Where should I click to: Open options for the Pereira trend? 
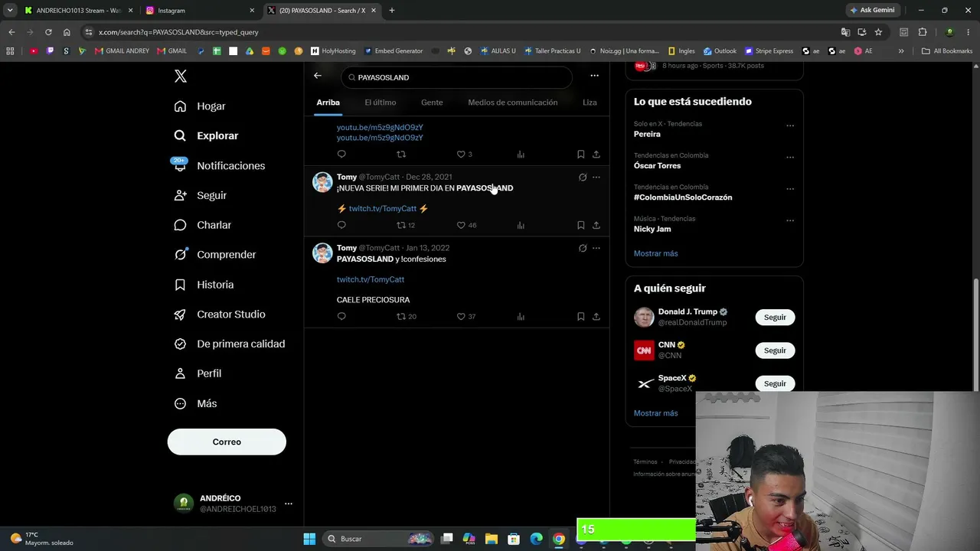point(790,126)
